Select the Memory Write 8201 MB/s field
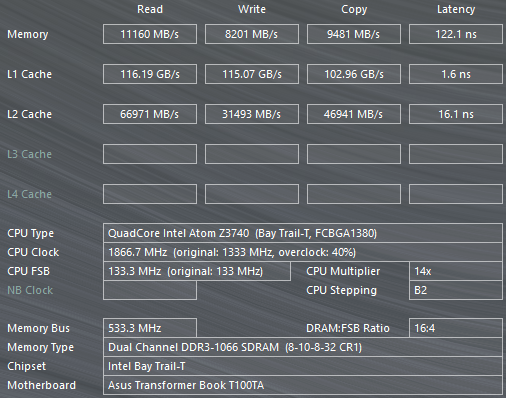Viewport: 506px width, 398px height. (252, 34)
